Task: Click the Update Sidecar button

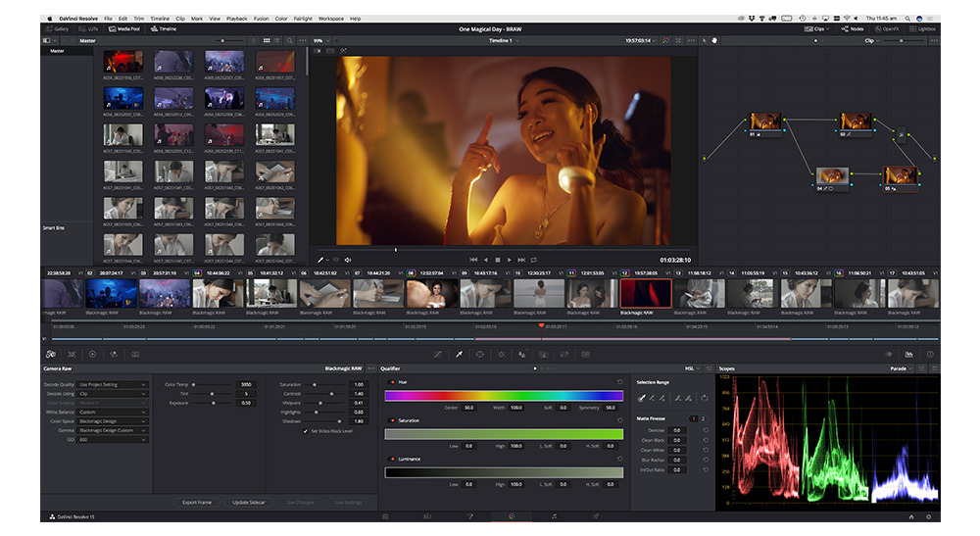Action: point(248,502)
